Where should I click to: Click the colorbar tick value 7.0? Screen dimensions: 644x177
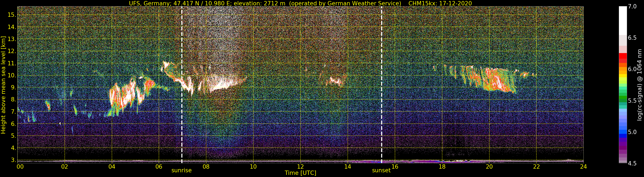click(632, 6)
